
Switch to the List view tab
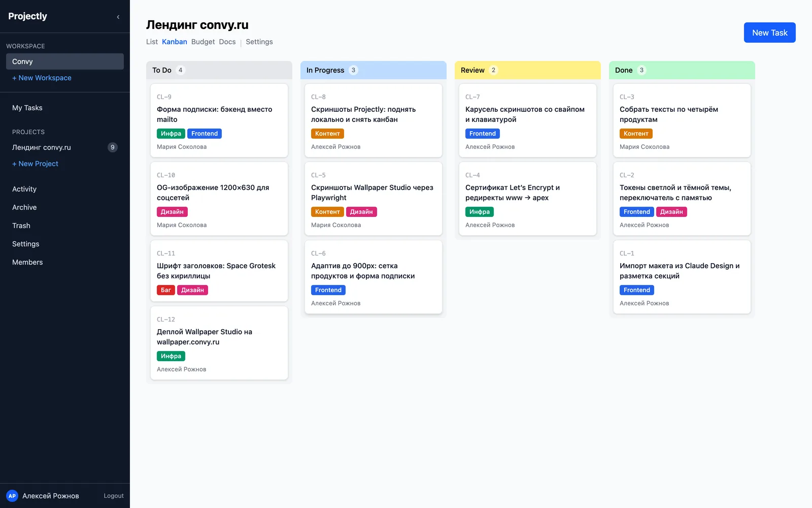152,42
